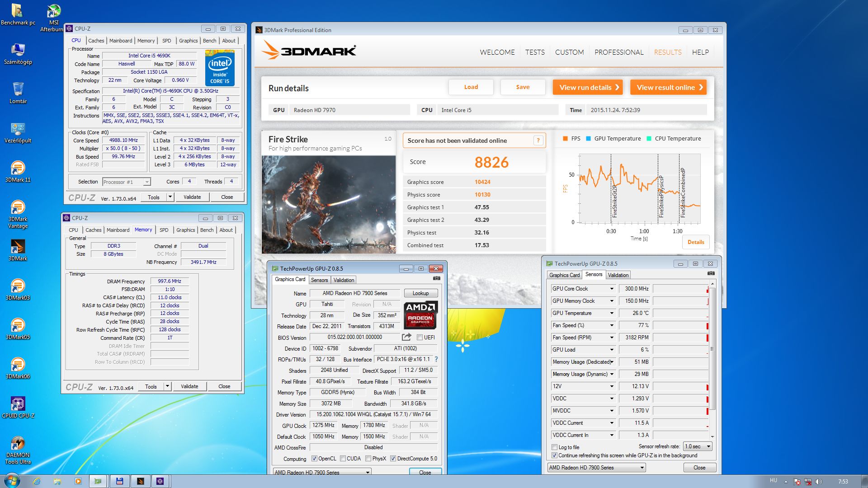Click the View result online button

[x=668, y=87]
